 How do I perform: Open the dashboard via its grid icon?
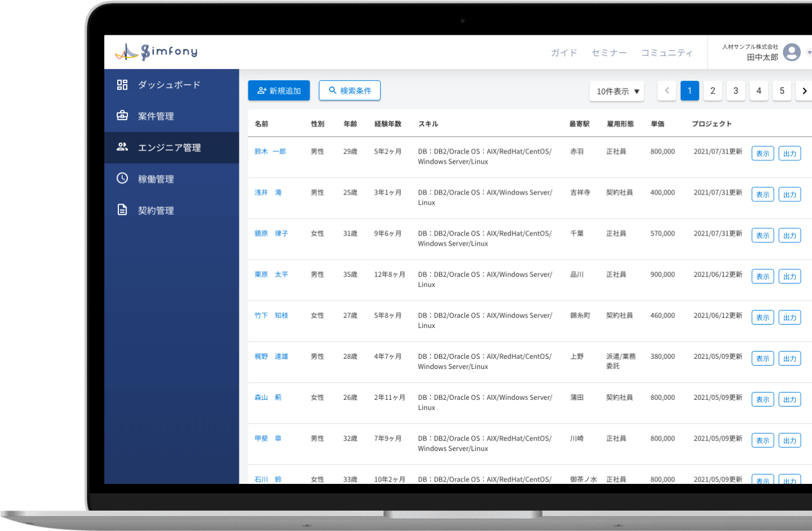[122, 85]
